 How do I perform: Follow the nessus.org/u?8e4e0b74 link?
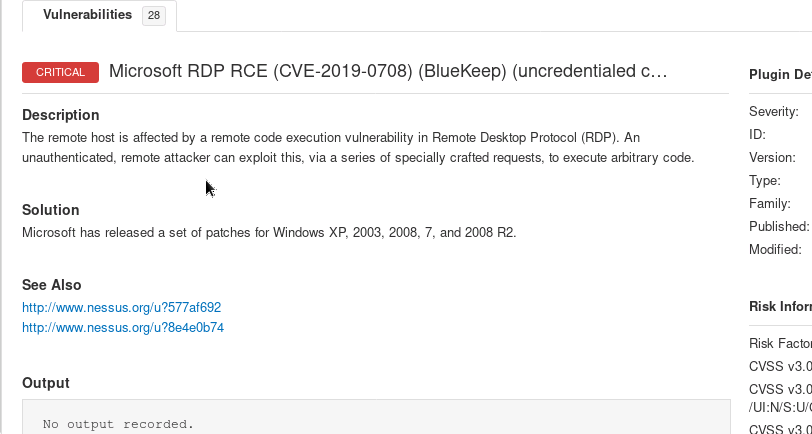[x=123, y=327]
